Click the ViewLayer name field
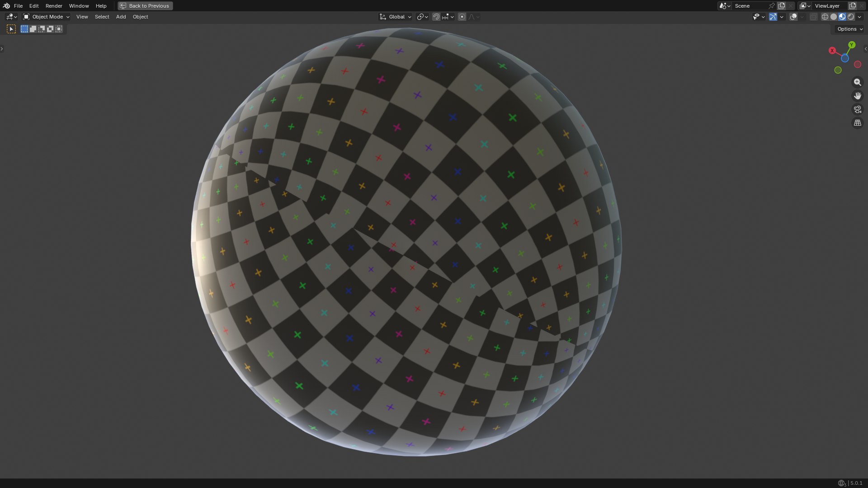The height and width of the screenshot is (488, 868). 830,6
